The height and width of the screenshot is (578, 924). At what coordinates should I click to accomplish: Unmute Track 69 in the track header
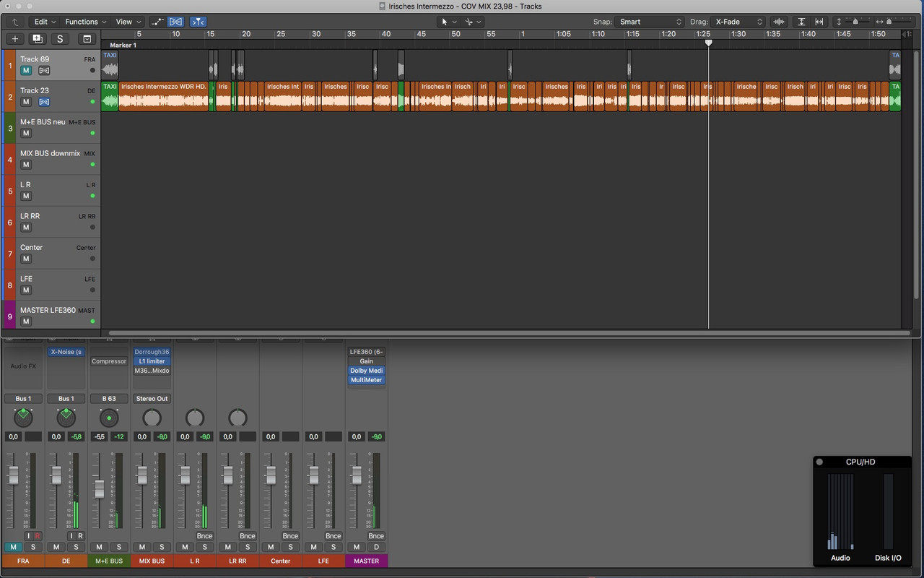pos(26,71)
